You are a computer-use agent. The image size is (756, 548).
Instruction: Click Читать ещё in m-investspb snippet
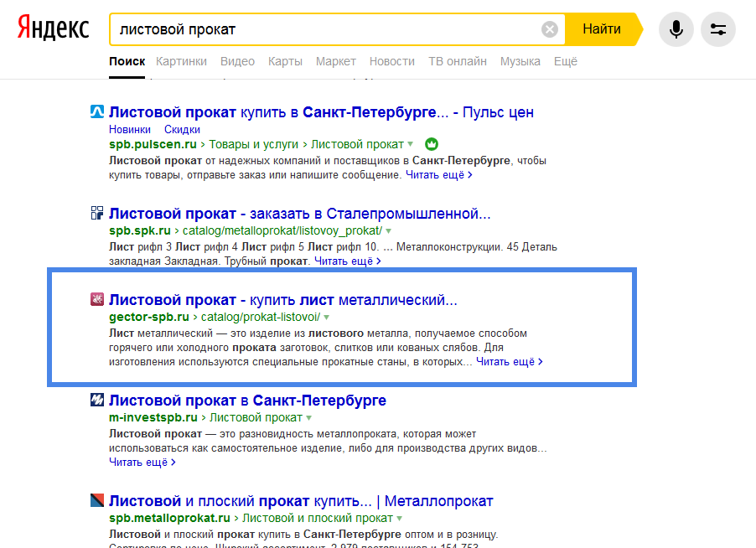pos(142,463)
